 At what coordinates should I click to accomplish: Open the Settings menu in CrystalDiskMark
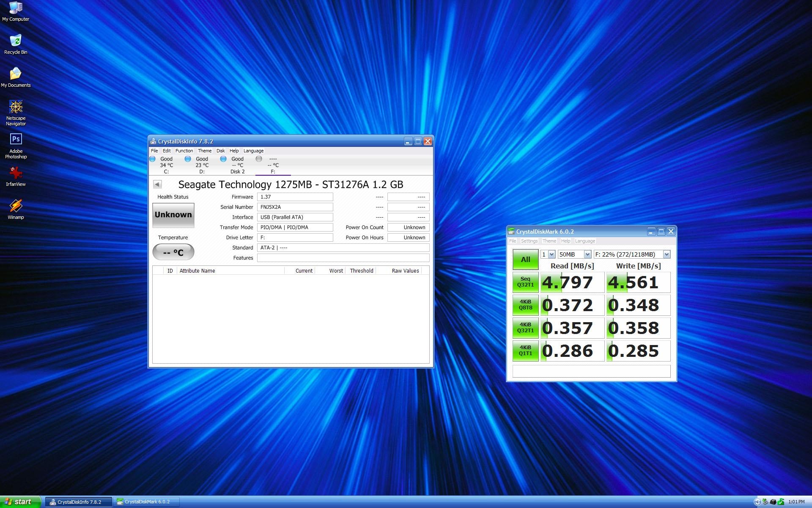pyautogui.click(x=529, y=241)
